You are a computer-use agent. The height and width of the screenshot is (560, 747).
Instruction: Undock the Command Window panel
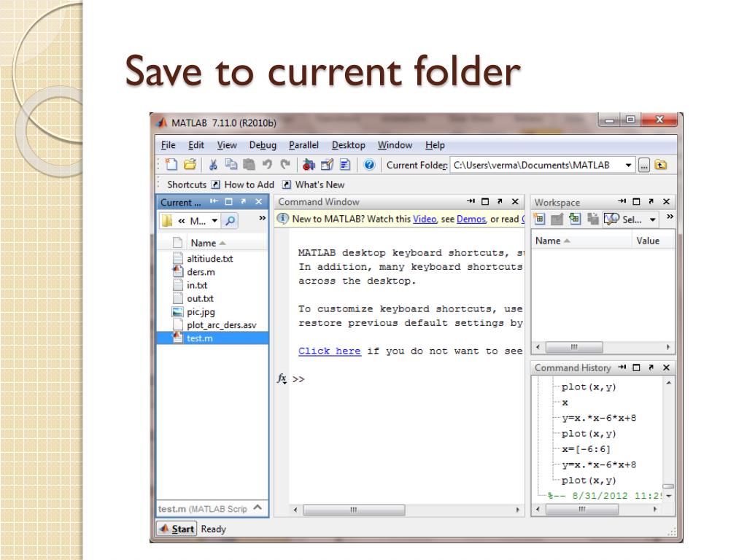tap(500, 201)
